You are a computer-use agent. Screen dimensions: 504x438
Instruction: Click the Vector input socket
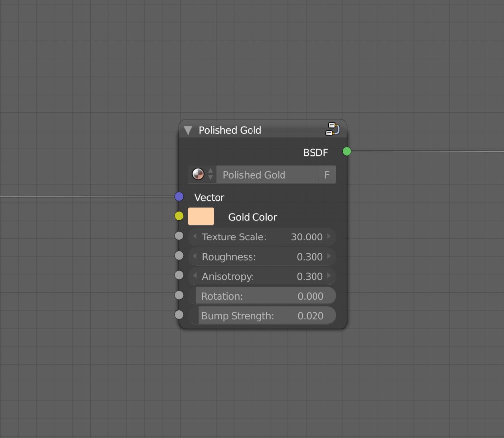point(179,196)
